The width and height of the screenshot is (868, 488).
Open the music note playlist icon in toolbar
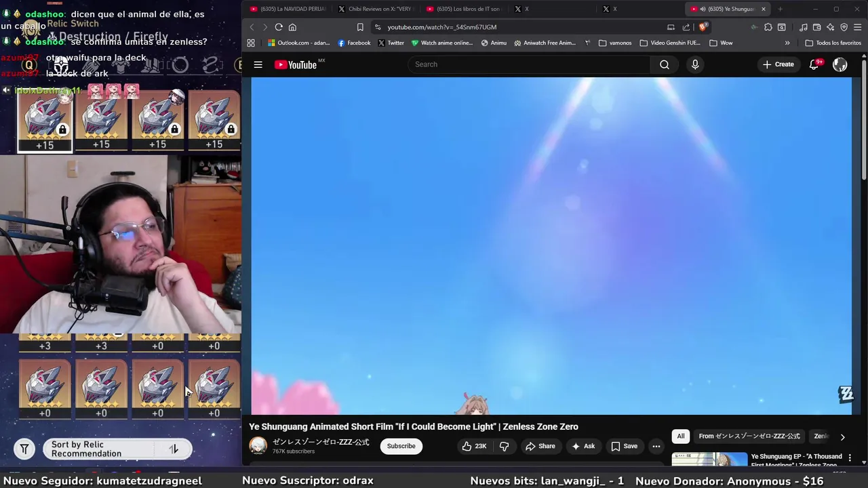coord(804,27)
